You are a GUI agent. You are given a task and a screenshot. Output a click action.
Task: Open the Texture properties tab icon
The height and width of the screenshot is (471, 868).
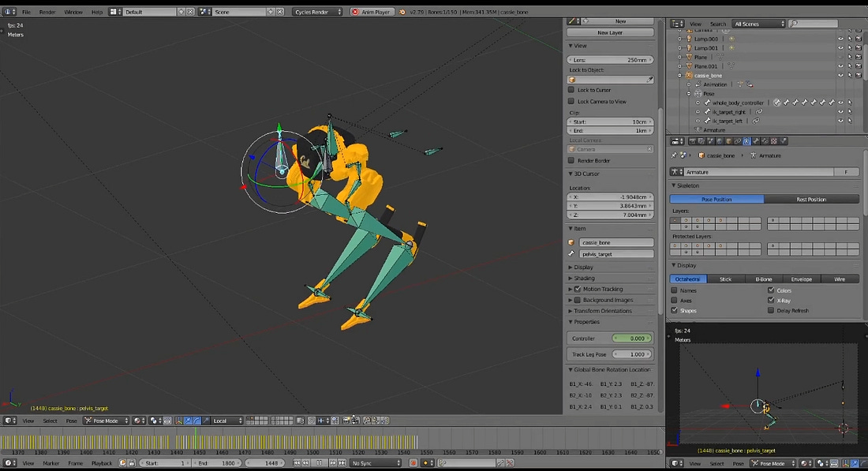[774, 142]
